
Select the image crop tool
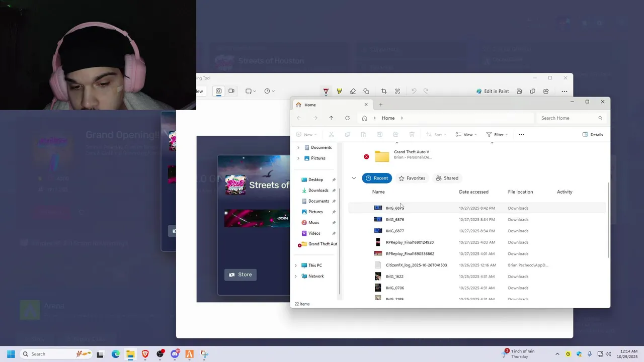coord(384,91)
